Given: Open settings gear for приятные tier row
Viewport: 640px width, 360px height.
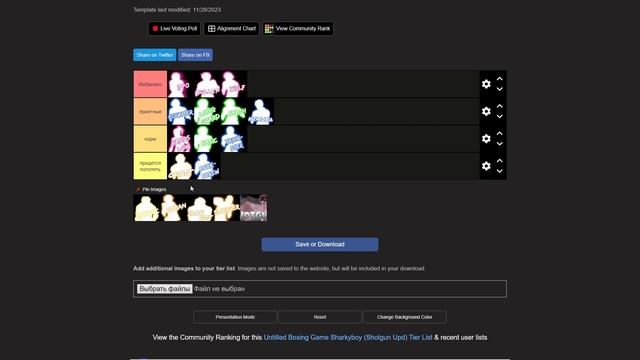Looking at the screenshot, I should (x=486, y=111).
